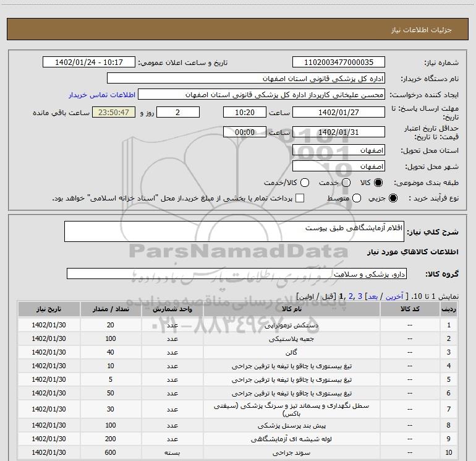The width and height of the screenshot is (476, 461).
Task: Click the countdown timer 23:50:47
Action: click(x=114, y=112)
